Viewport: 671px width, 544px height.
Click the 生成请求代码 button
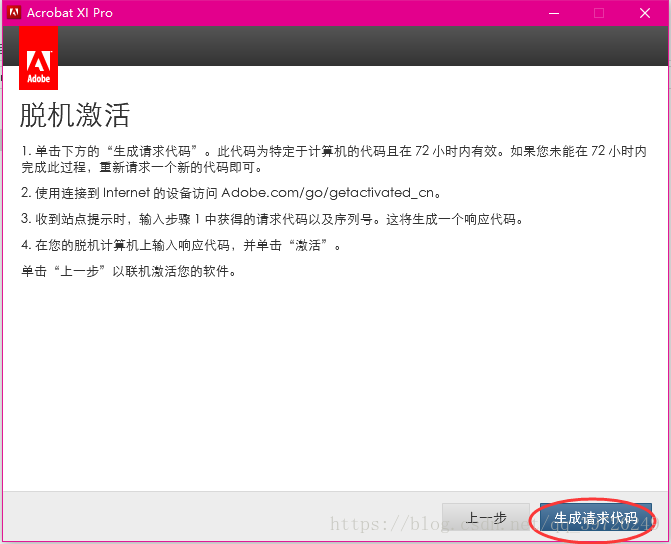(x=596, y=517)
